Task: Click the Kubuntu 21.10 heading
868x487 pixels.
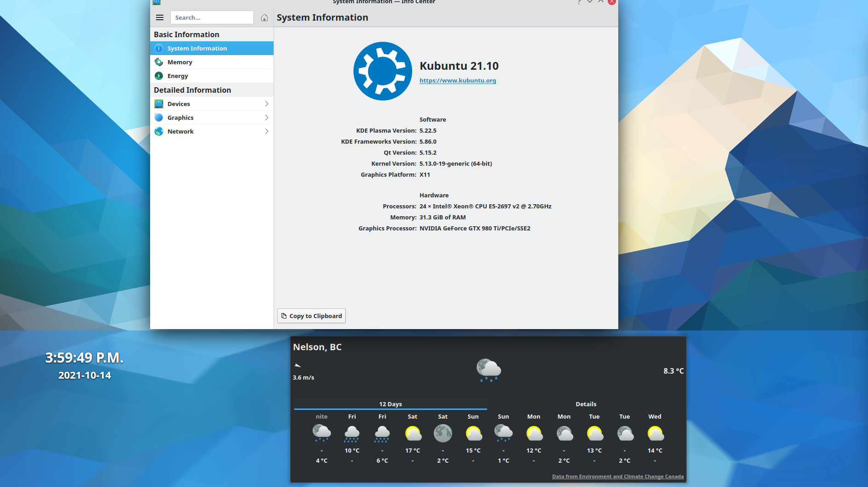Action: pos(459,66)
